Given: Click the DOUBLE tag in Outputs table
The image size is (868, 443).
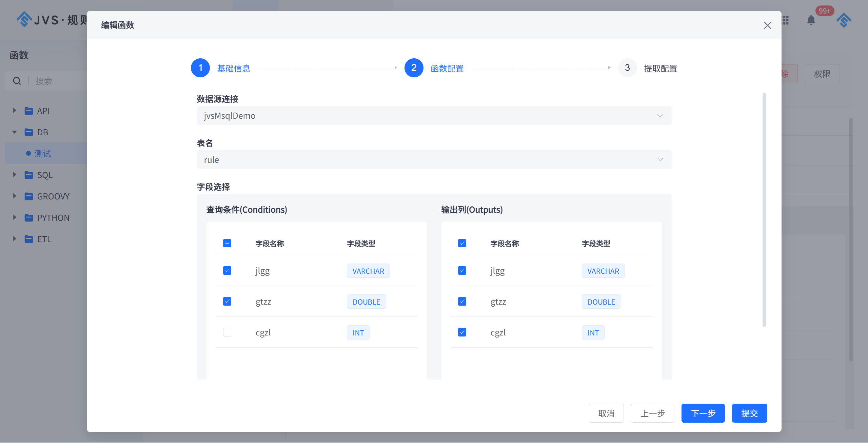Looking at the screenshot, I should click(601, 302).
